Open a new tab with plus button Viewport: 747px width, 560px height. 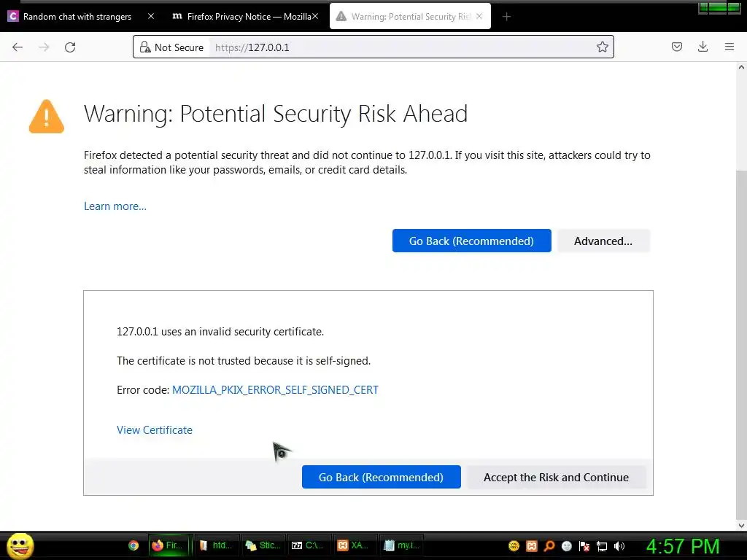(506, 17)
